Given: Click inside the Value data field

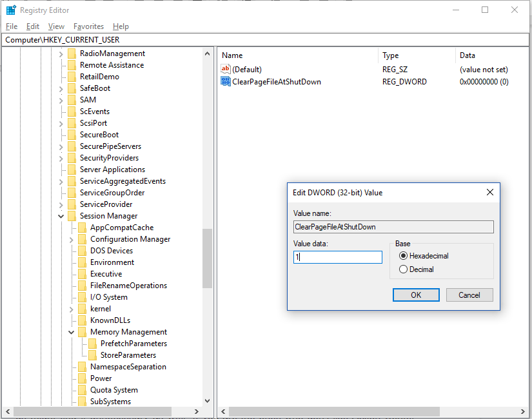Looking at the screenshot, I should point(337,257).
